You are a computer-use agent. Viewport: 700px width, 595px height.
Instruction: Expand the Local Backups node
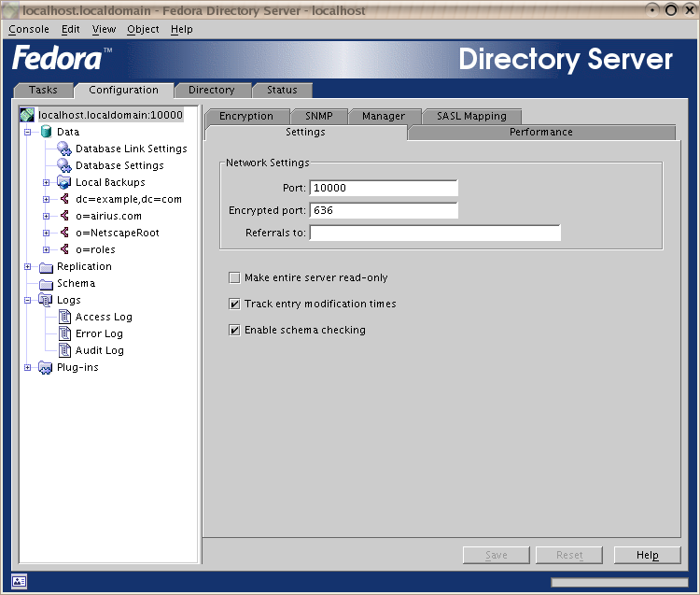click(46, 183)
